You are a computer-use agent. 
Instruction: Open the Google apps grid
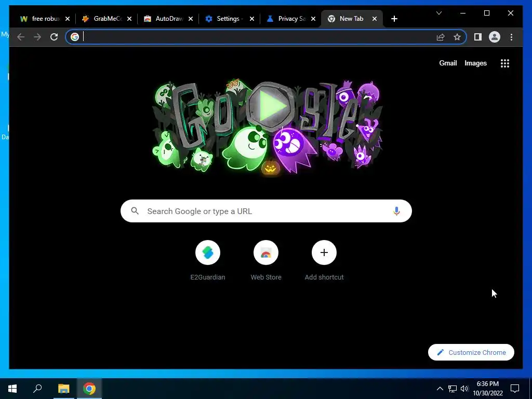[505, 63]
